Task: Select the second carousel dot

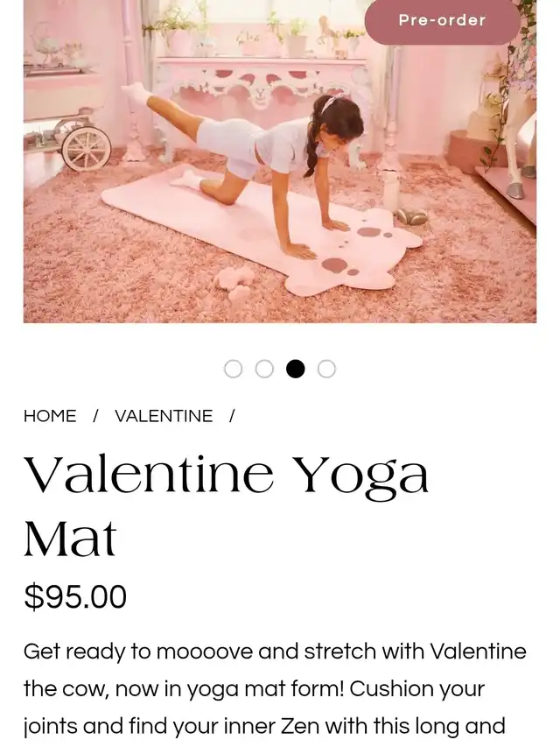Action: coord(264,370)
